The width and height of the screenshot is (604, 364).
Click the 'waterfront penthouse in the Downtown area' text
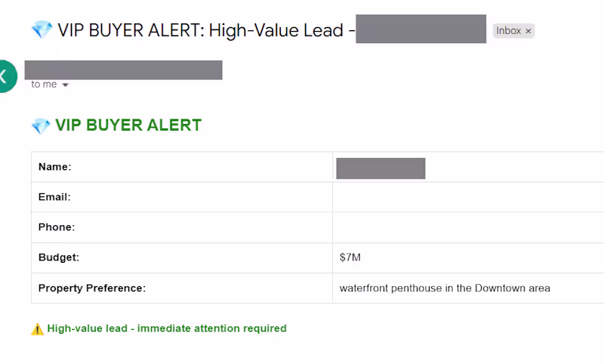click(445, 288)
